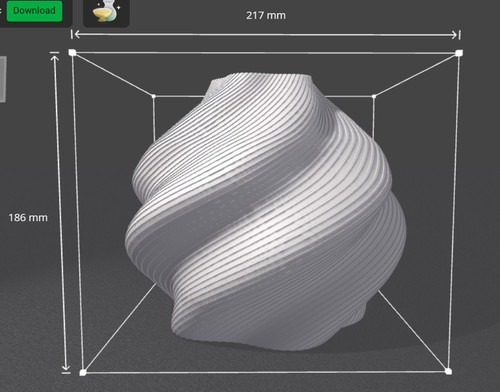Click the top-left bounding box corner handle
This screenshot has height=392, width=500.
coord(72,52)
